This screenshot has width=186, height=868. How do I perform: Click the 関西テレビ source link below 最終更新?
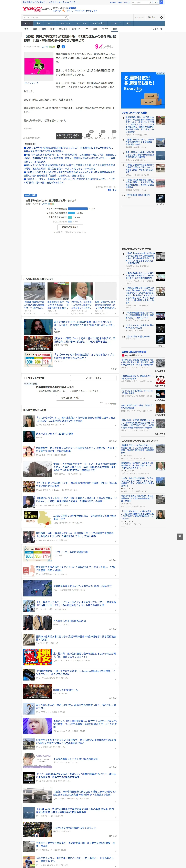point(112,190)
